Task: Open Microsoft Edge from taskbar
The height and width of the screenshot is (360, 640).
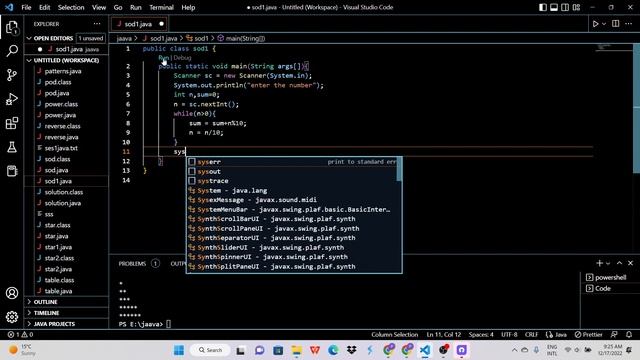Action: [333, 350]
